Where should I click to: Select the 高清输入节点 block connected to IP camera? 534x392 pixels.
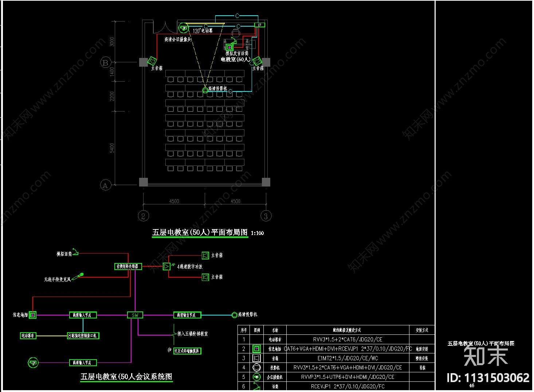coord(83,362)
